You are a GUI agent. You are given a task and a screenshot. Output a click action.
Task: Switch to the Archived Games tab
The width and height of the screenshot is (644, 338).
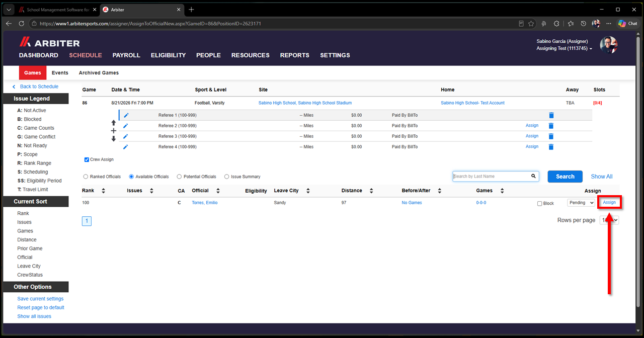tap(99, 73)
